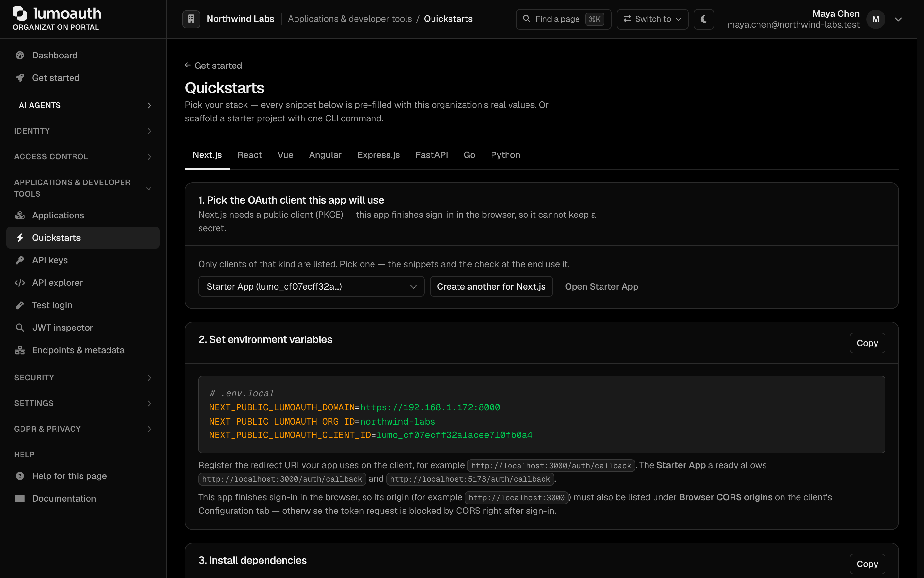Viewport: 924px width, 578px height.
Task: Switch to the React tab
Action: pos(249,155)
